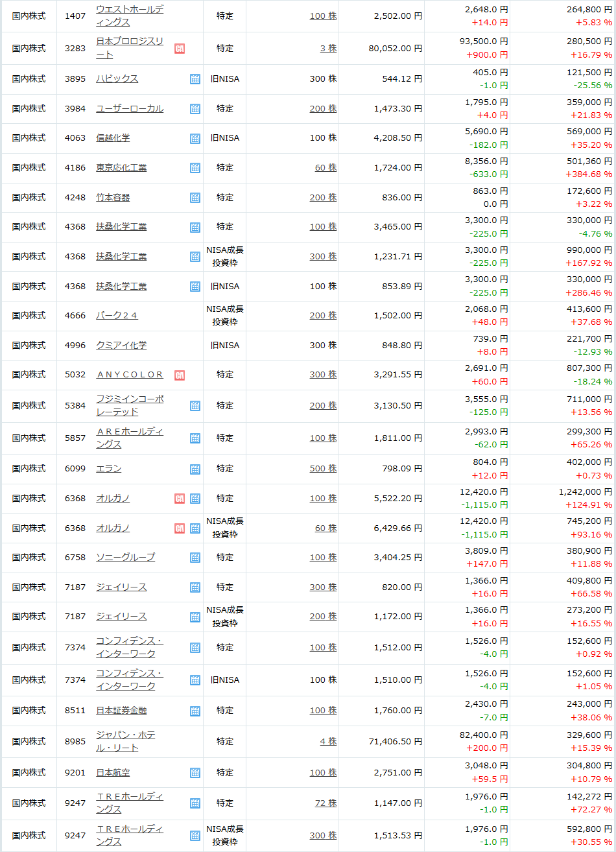Open the ユーザーローカル stock link
The height and width of the screenshot is (852, 616).
[x=130, y=108]
